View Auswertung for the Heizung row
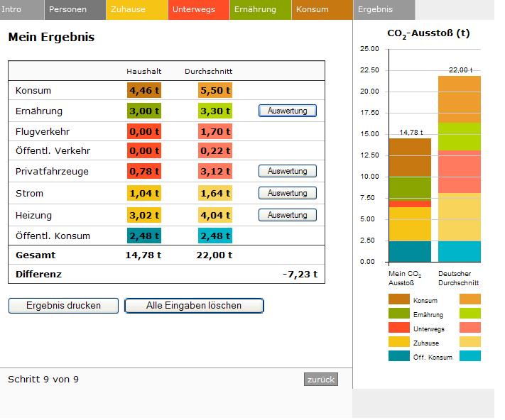Viewport: 505px width, 420px height. pos(287,215)
